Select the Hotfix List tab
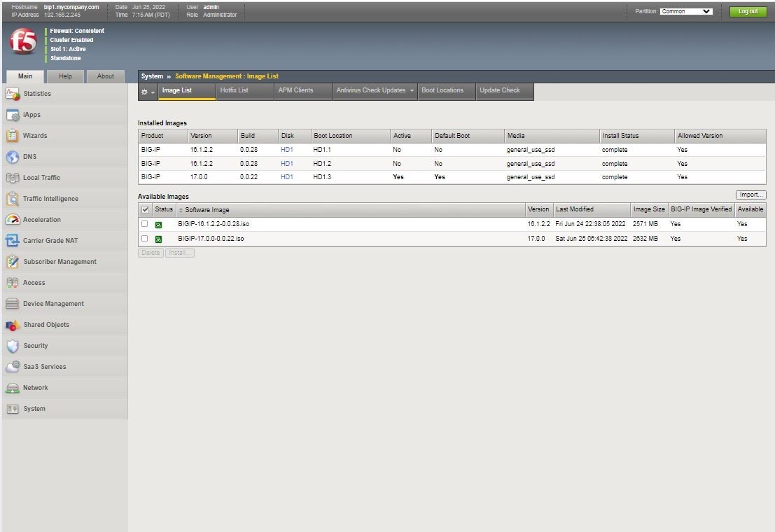This screenshot has height=532, width=775. pos(244,90)
